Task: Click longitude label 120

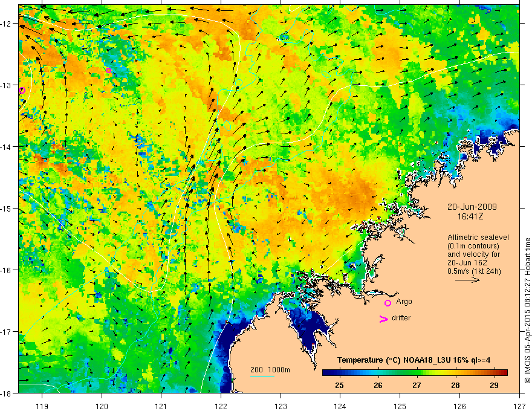Action: click(x=102, y=406)
